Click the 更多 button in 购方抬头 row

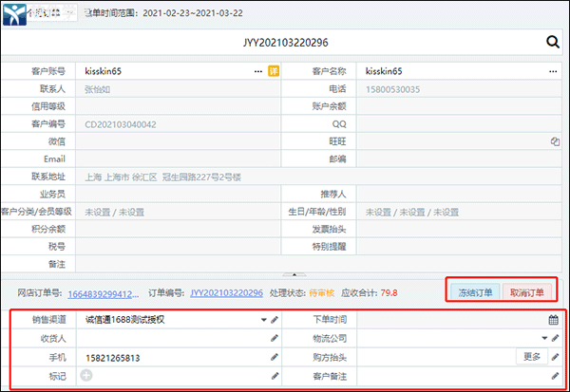point(532,357)
